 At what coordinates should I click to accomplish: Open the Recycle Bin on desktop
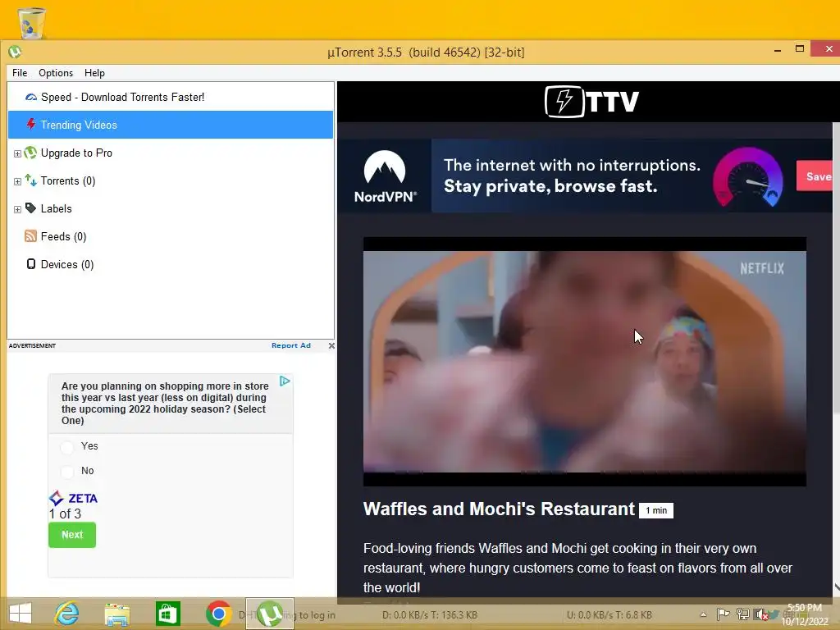[x=32, y=22]
